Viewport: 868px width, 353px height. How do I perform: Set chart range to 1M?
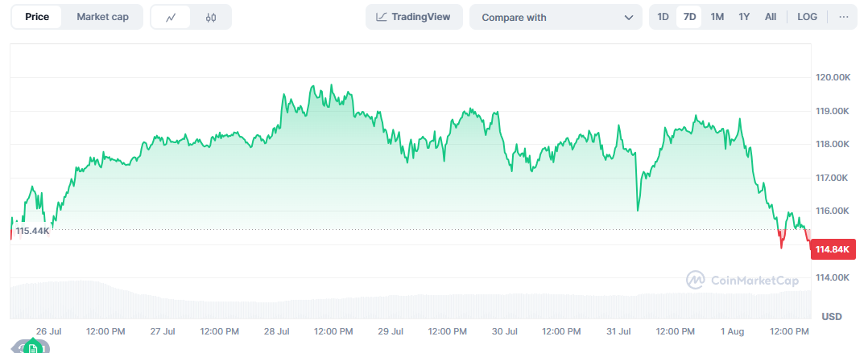(717, 17)
